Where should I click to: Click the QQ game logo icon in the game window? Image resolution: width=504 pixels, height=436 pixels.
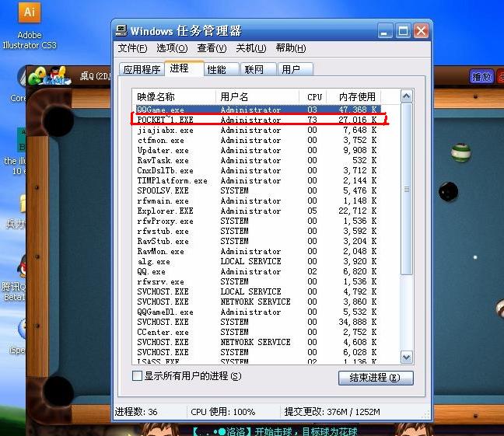pos(50,76)
